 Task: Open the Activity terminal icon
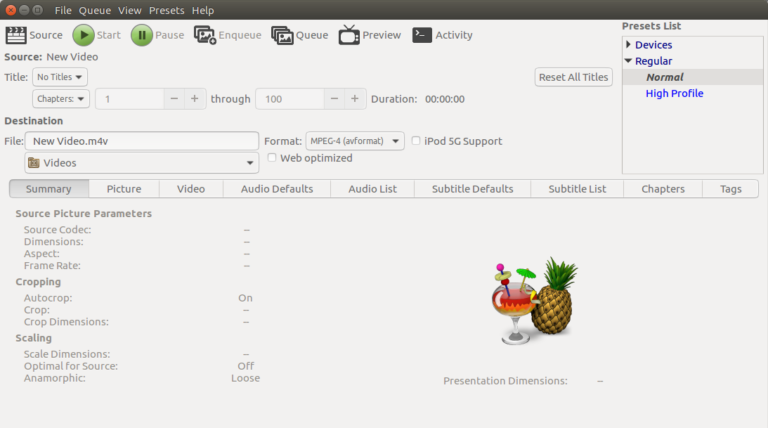click(422, 35)
